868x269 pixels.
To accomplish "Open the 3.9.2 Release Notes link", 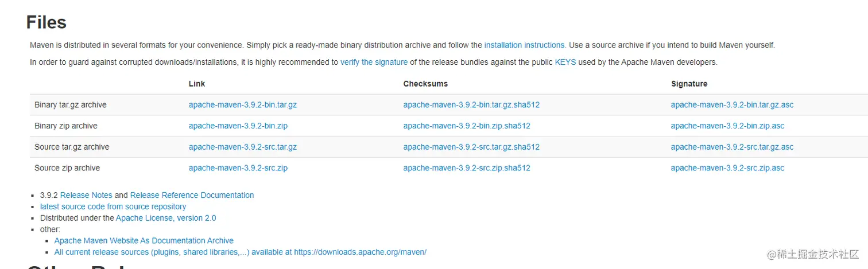I will (x=86, y=195).
